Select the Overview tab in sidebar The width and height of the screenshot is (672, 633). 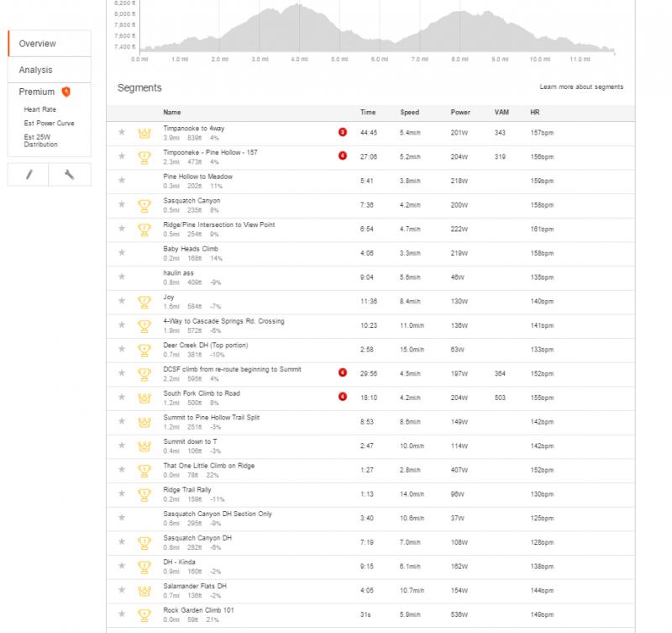pos(50,44)
